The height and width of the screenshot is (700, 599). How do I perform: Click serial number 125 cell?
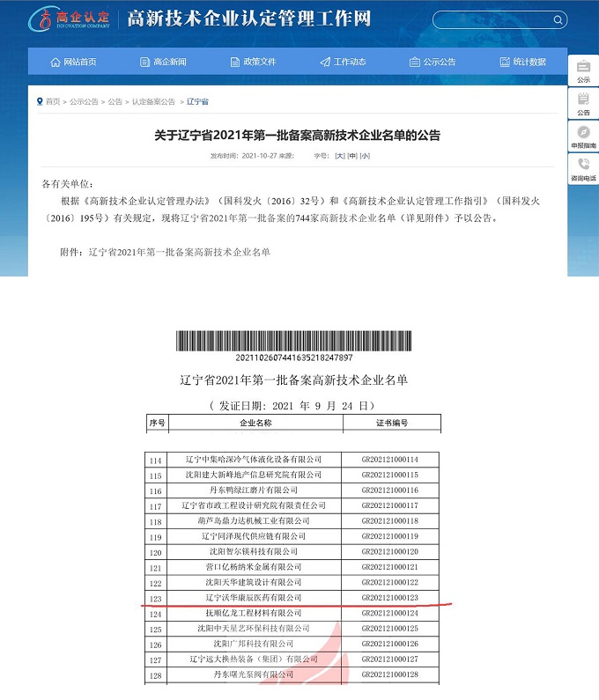click(155, 629)
